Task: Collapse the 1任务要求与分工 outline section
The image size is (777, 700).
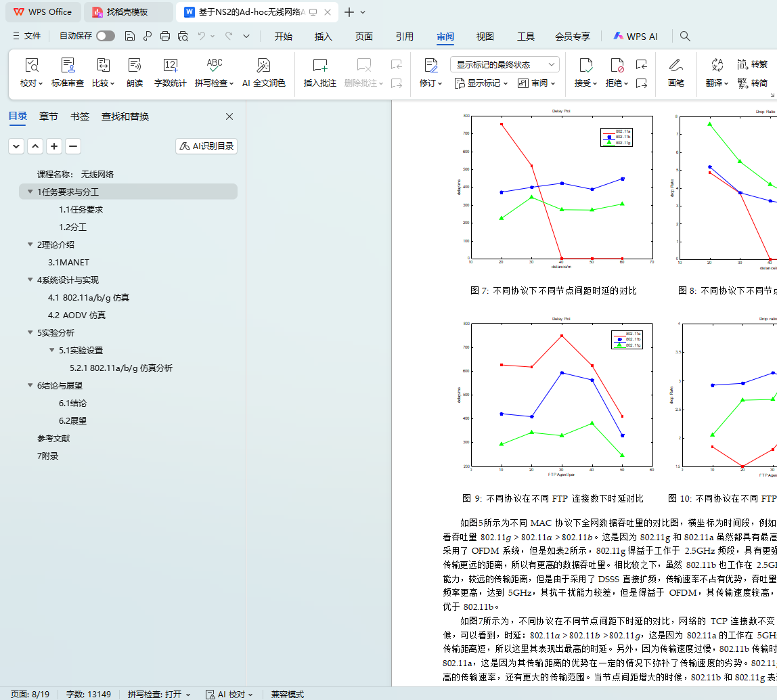Action: tap(30, 192)
